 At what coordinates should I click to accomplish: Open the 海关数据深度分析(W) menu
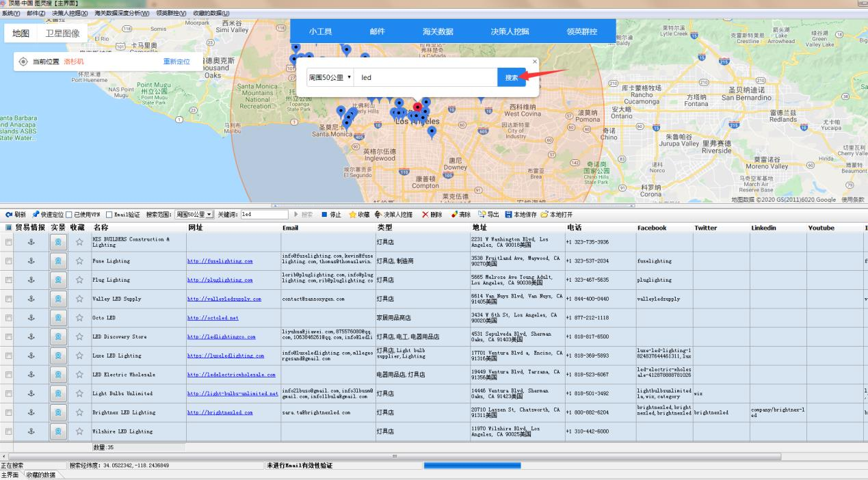(122, 13)
